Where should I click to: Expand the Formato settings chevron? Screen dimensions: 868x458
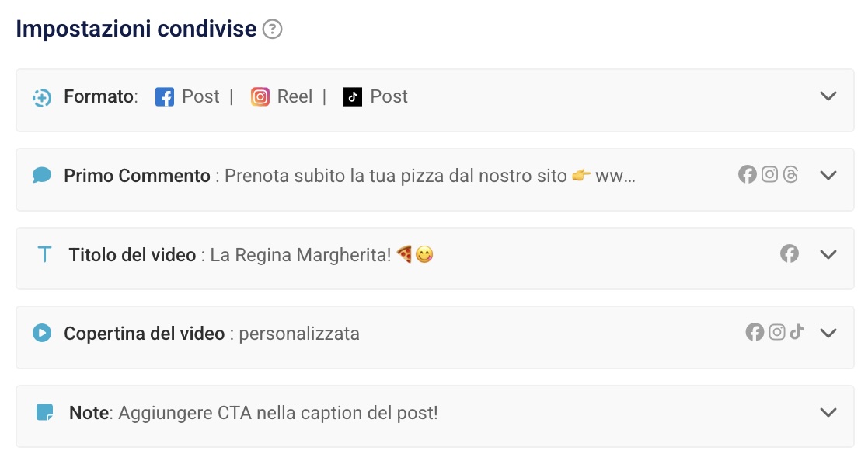(828, 96)
